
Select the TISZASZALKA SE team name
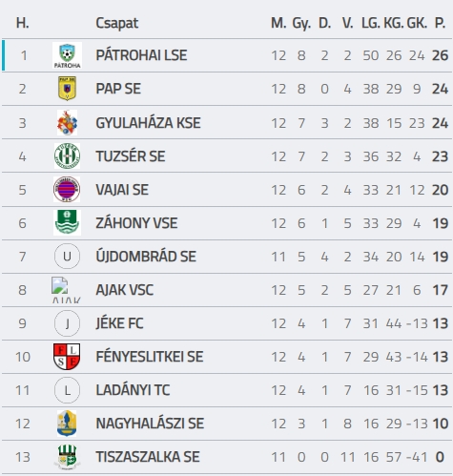(x=148, y=457)
